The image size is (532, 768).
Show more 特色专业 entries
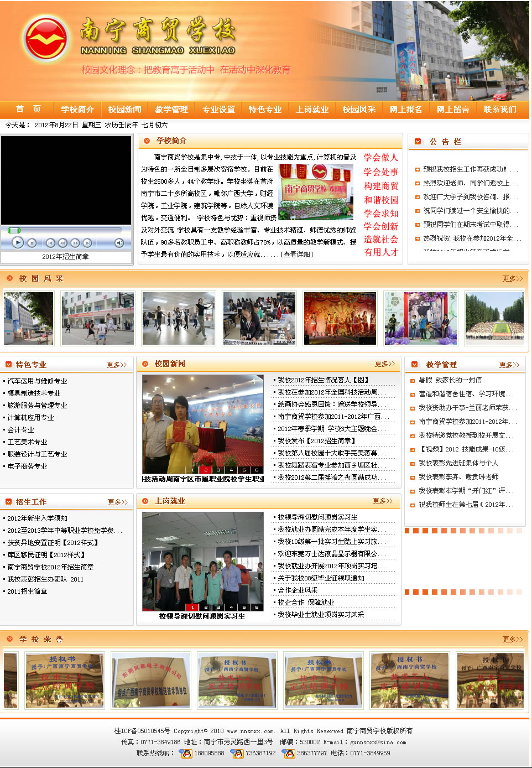(x=117, y=365)
